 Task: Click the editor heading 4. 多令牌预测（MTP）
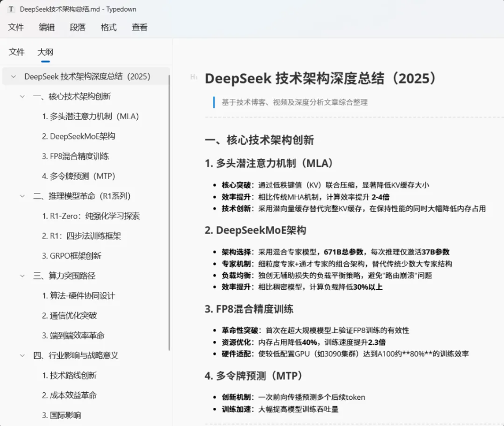pos(254,376)
